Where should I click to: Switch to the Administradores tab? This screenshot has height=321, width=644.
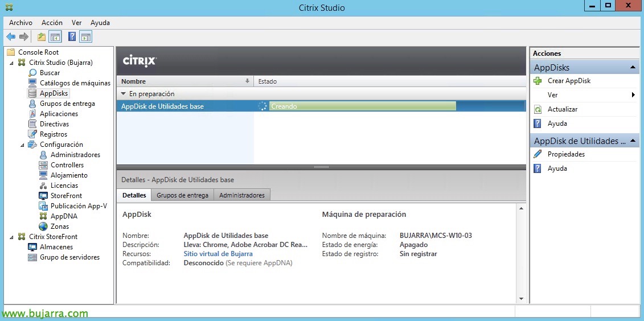point(242,195)
